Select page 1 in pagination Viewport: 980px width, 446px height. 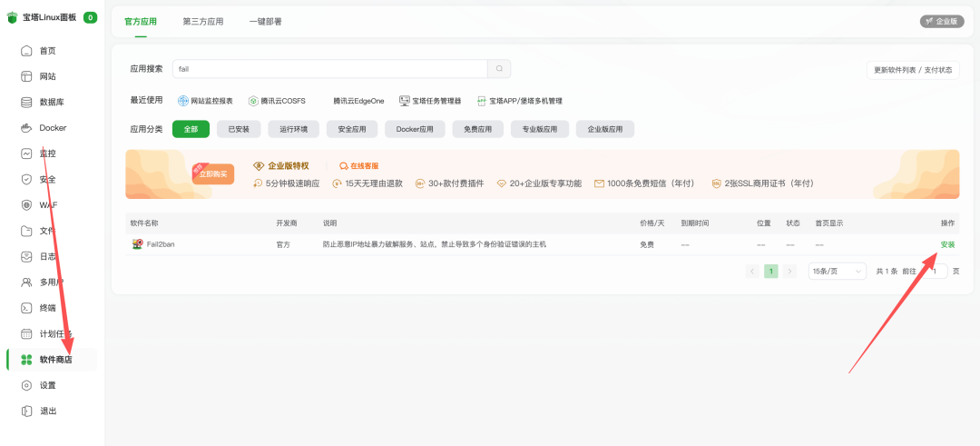tap(771, 271)
